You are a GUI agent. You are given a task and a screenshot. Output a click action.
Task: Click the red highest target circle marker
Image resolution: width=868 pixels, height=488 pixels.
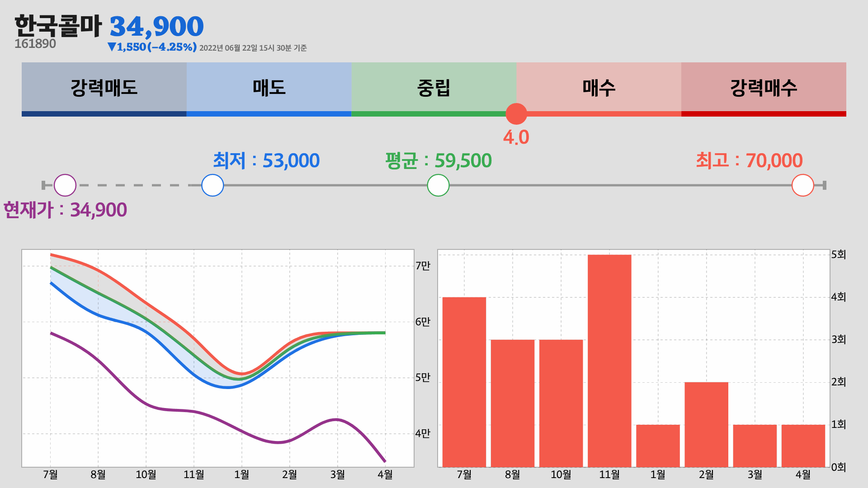click(803, 185)
